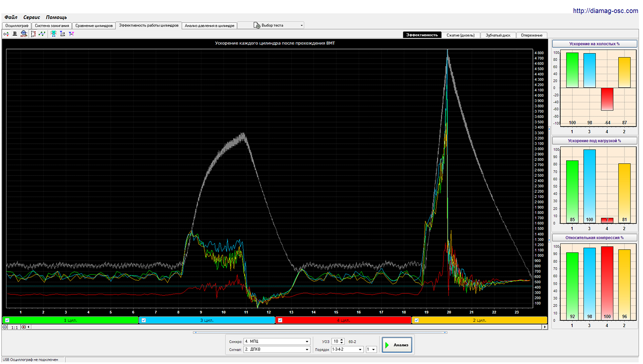Click the chart title Ускорение каждого цилиндра
643x364 pixels.
pos(275,43)
